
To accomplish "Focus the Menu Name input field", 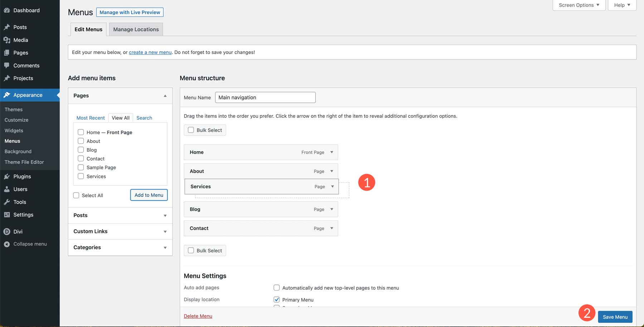I will (265, 97).
